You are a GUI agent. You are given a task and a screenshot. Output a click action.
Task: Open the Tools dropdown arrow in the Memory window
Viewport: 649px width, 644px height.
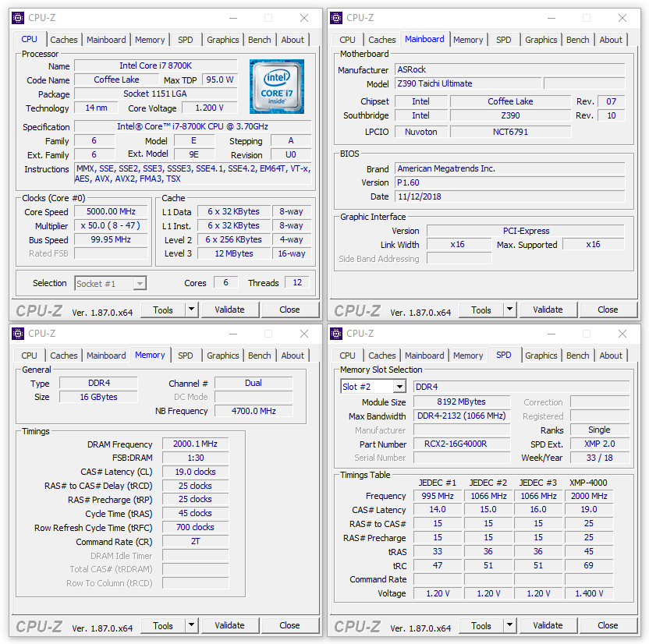[x=192, y=625]
